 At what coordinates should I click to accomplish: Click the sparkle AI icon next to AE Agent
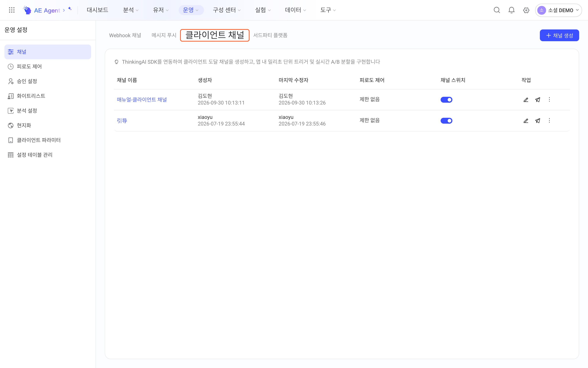(70, 9)
